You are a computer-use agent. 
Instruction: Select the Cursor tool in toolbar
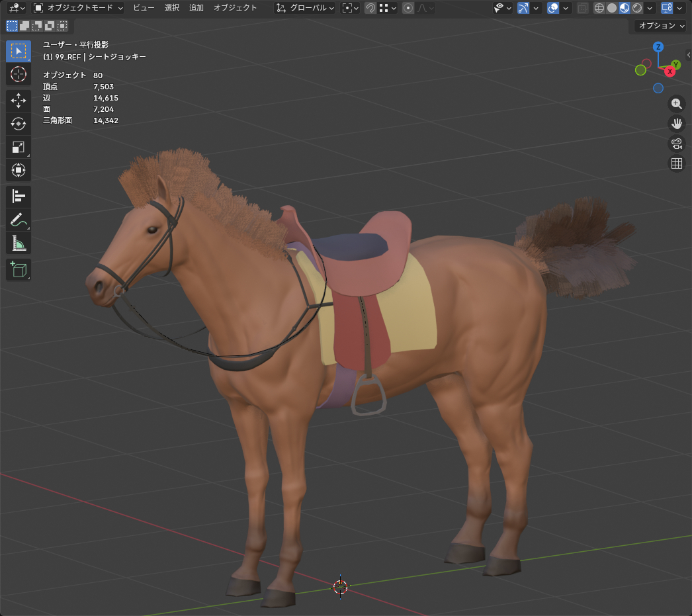point(19,74)
